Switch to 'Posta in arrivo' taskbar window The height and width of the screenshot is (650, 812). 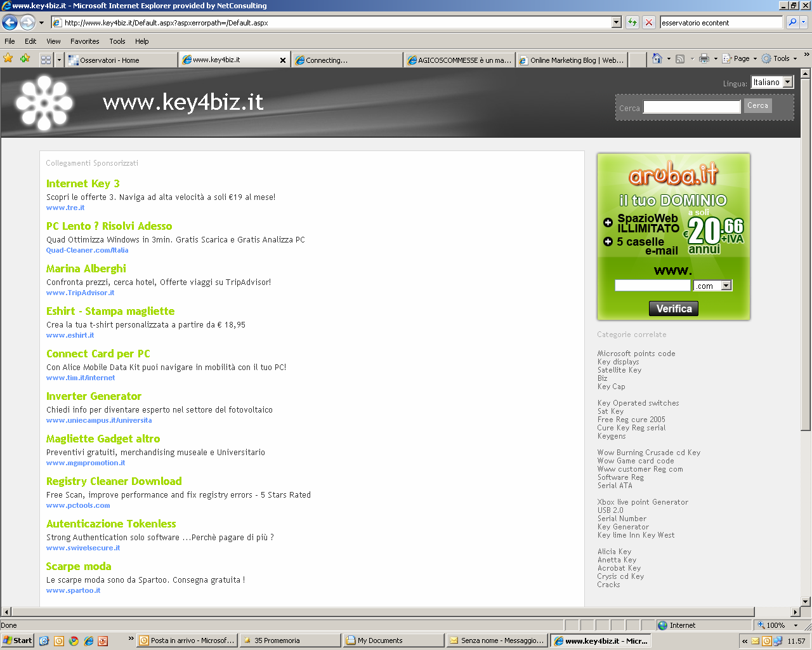[187, 640]
